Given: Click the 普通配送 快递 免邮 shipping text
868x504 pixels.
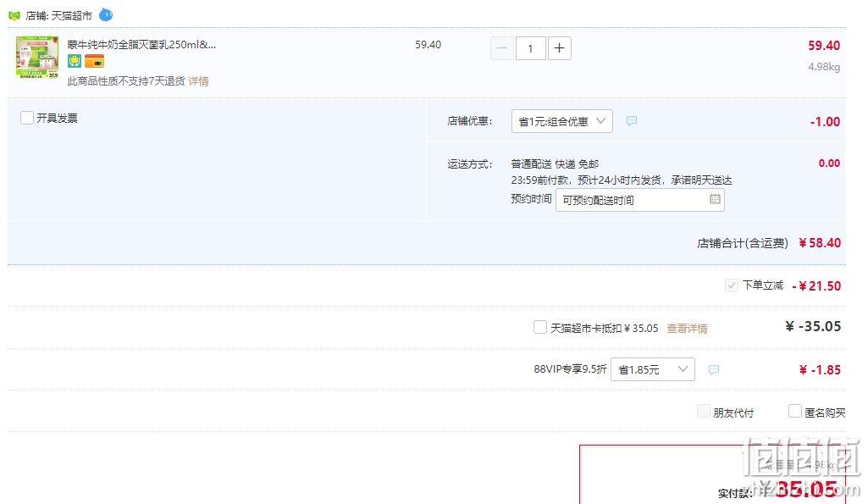Looking at the screenshot, I should pos(555,164).
